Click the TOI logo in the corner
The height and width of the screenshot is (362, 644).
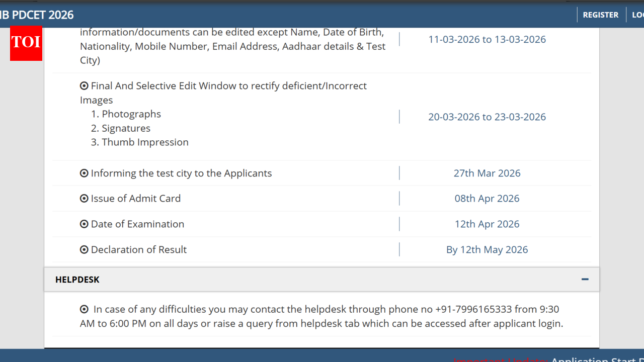click(26, 44)
